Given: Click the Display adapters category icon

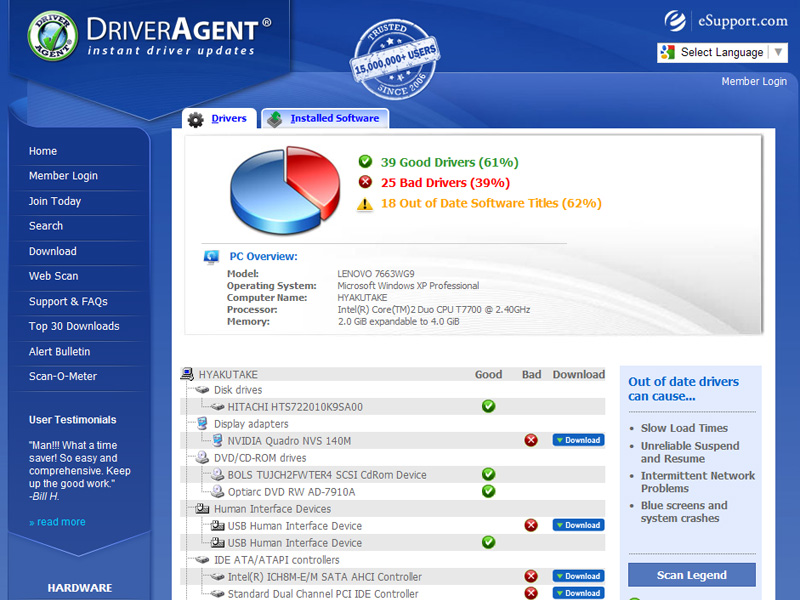Looking at the screenshot, I should click(x=203, y=424).
